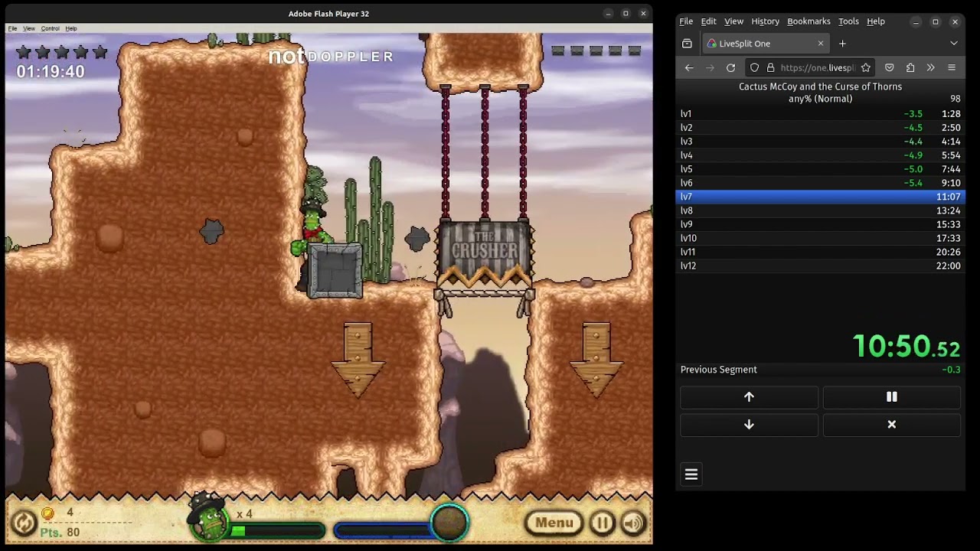The height and width of the screenshot is (551, 980).
Task: Click the gold coin counter icon
Action: pos(47,514)
